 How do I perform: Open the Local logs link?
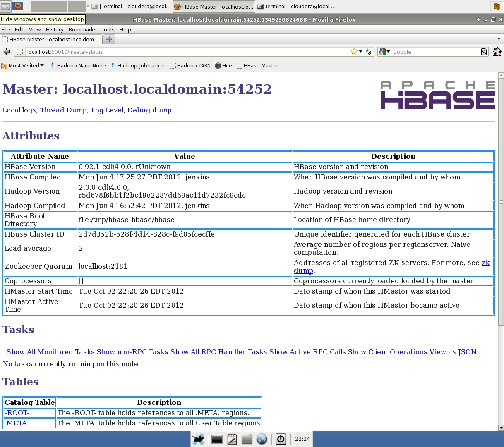[x=19, y=110]
